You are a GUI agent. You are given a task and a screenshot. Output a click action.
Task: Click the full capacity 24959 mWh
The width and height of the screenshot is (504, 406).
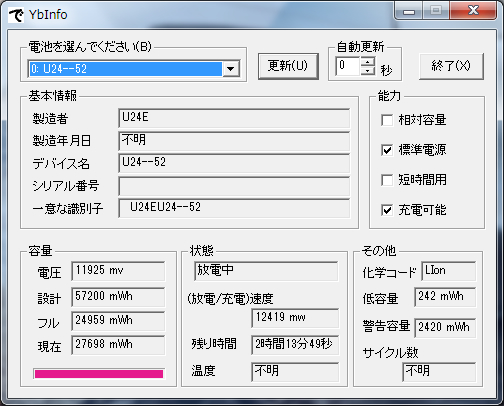(x=118, y=321)
